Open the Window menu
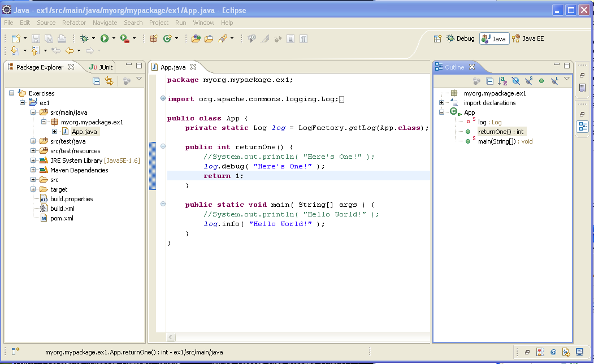The image size is (594, 364). 203,23
